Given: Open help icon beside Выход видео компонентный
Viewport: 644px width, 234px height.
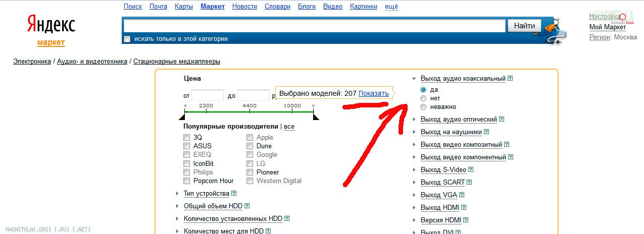Looking at the screenshot, I should click(511, 157).
